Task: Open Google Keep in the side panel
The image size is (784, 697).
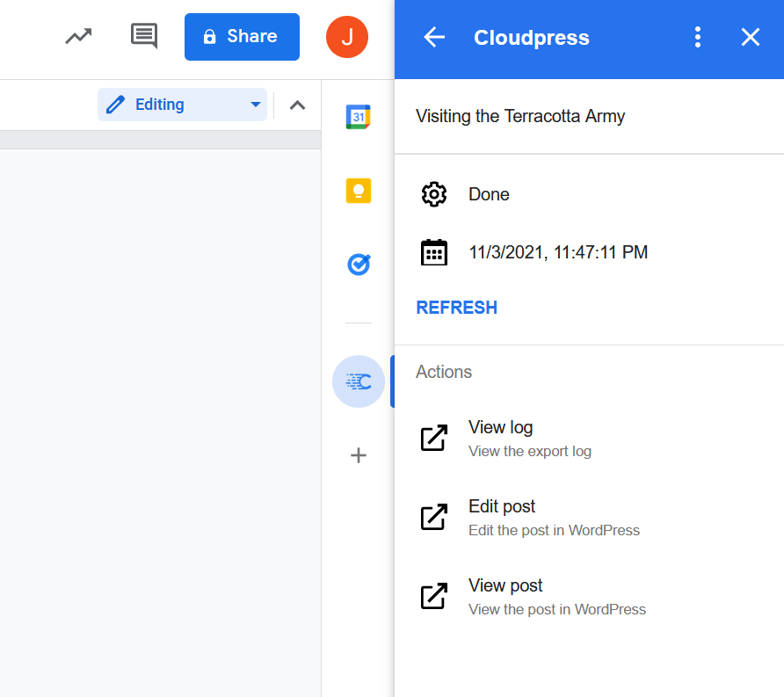Action: coord(359,191)
